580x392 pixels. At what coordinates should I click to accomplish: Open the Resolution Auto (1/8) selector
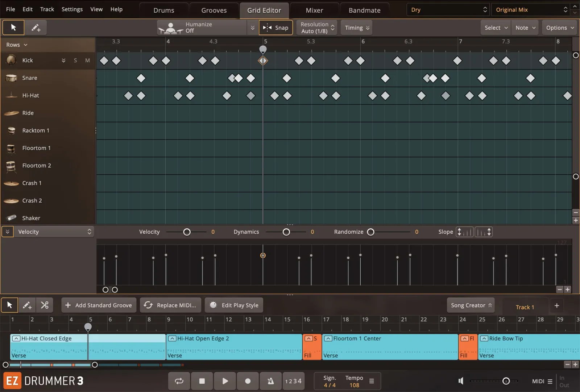pos(317,28)
